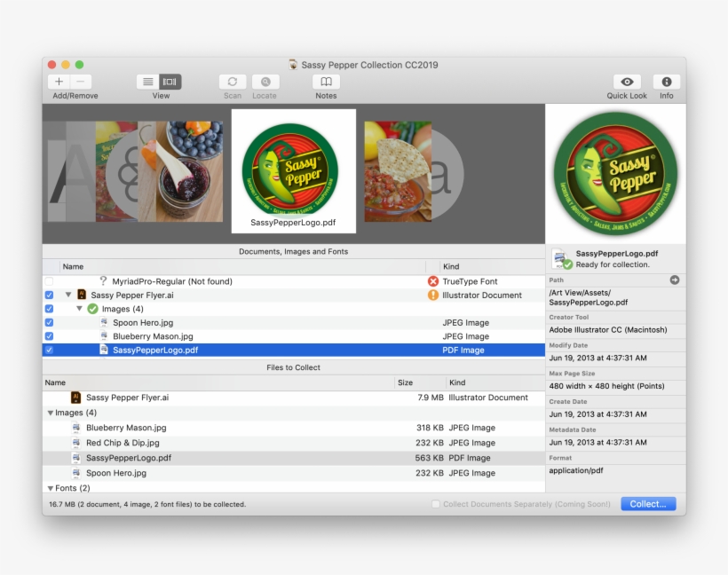Viewport: 728px width, 575px height.
Task: Click the Red Chip & Dip.jpg file icon
Action: pos(76,443)
